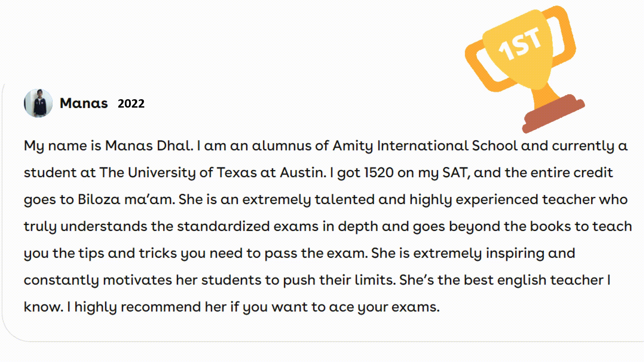Select the reviewer name Manas

pyautogui.click(x=84, y=103)
